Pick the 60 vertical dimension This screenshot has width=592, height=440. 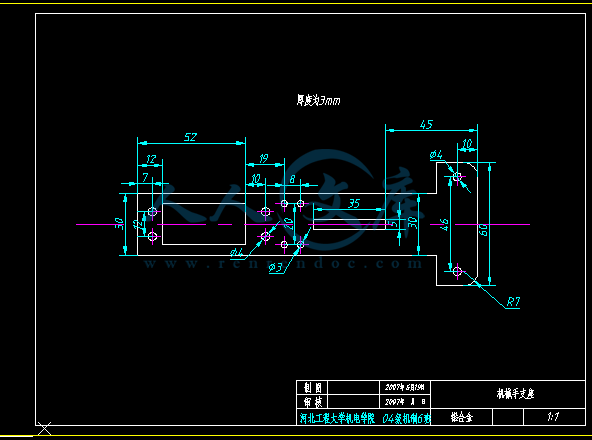click(483, 230)
